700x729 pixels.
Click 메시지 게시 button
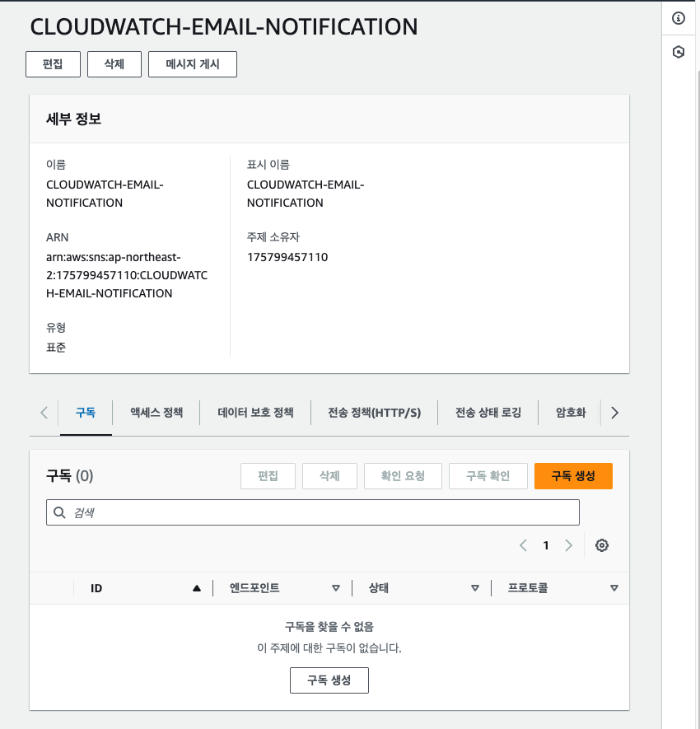[193, 64]
